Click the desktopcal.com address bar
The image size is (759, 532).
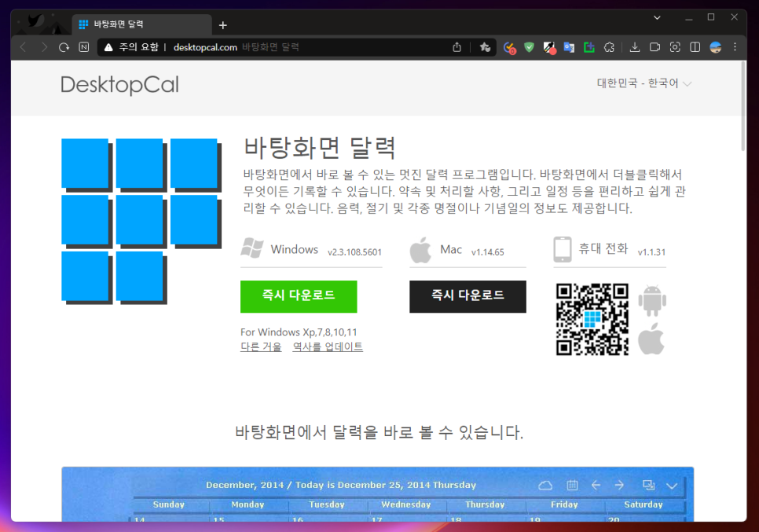(295, 47)
